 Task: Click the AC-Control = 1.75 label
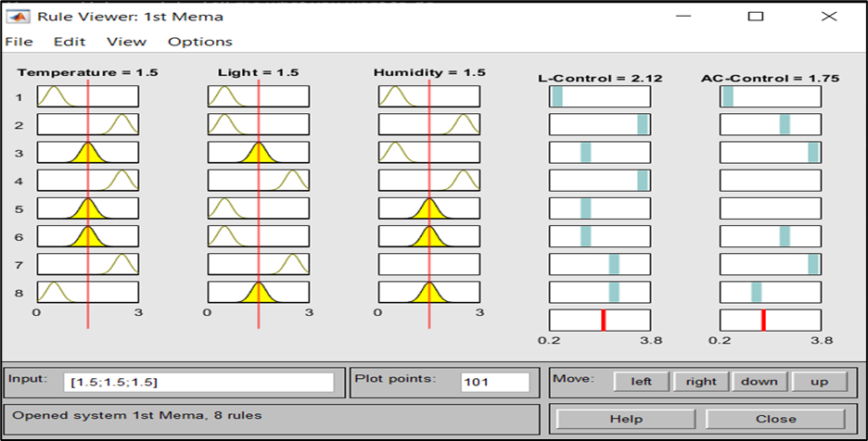pos(770,78)
